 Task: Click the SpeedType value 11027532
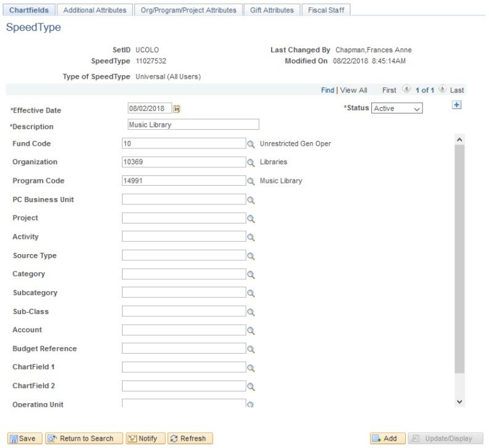(x=151, y=61)
